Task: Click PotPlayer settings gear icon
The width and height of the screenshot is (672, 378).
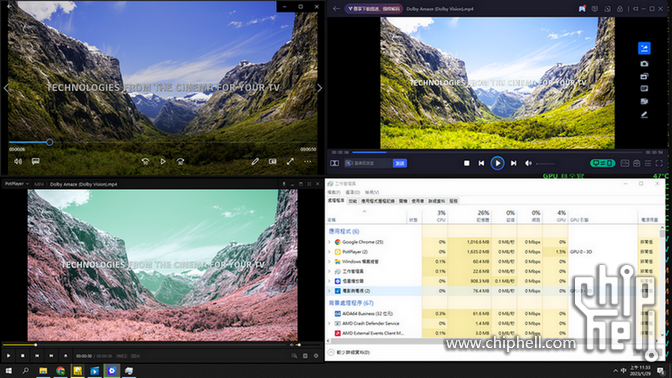Action: pyautogui.click(x=316, y=356)
